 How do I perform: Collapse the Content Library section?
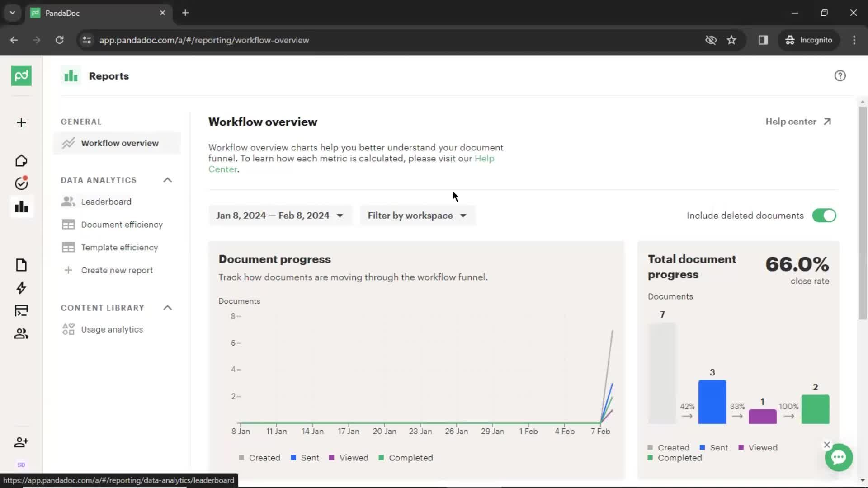click(x=167, y=307)
